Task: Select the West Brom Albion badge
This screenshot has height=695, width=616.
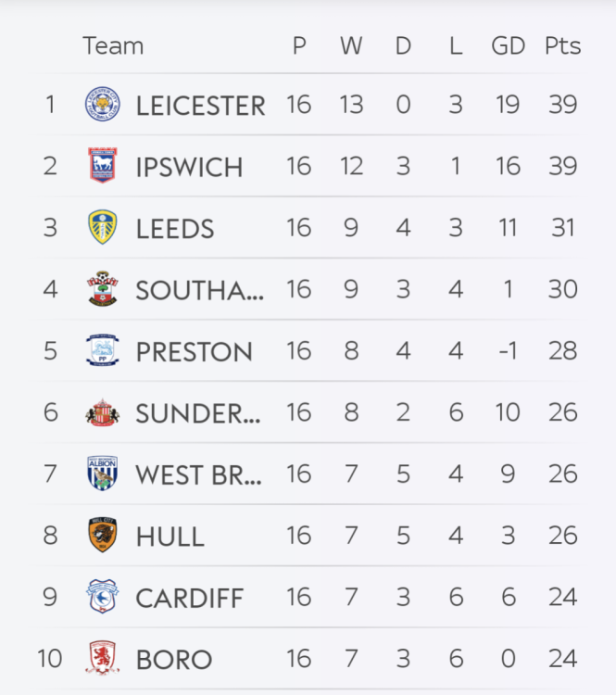Action: tap(102, 474)
